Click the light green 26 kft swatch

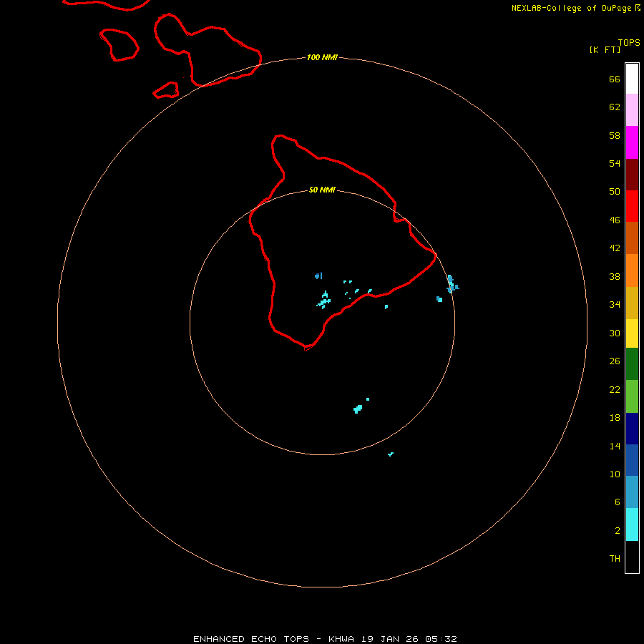[632, 396]
